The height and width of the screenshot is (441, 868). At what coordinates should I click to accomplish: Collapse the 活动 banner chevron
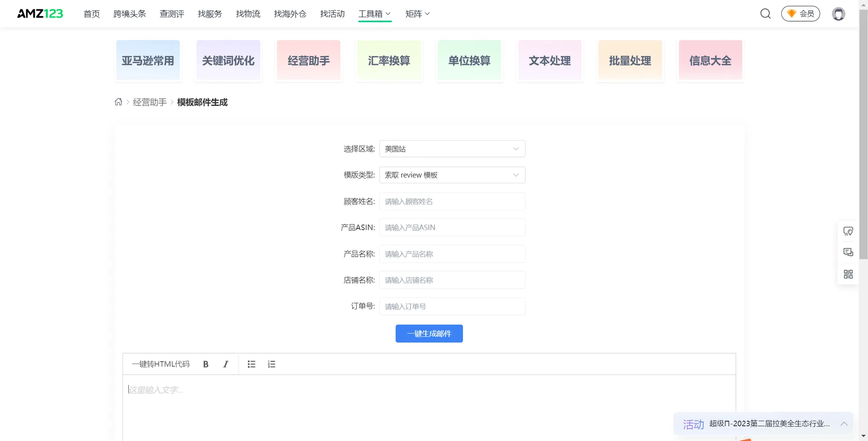(844, 424)
